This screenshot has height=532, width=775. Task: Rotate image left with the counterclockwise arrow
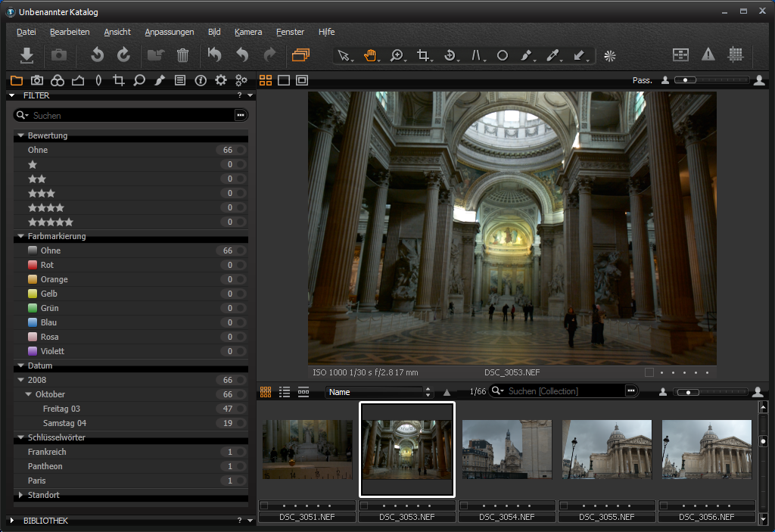tap(97, 55)
